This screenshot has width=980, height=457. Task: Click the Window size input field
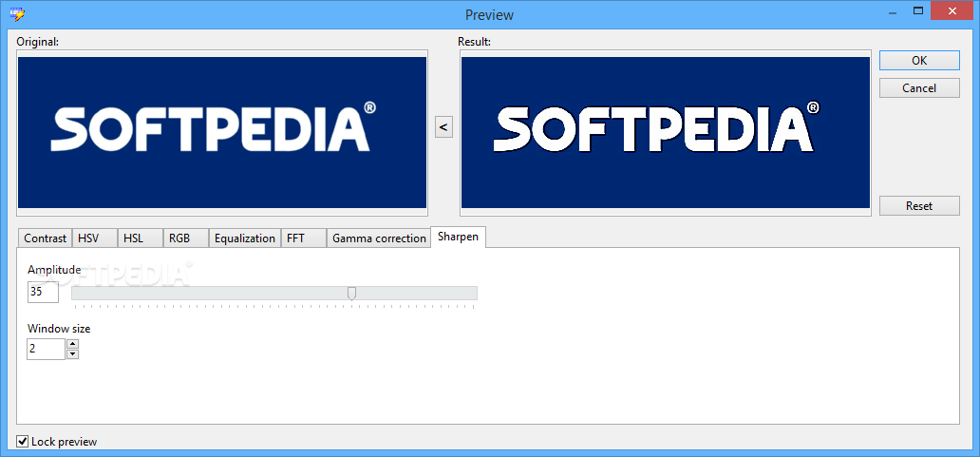coord(47,349)
